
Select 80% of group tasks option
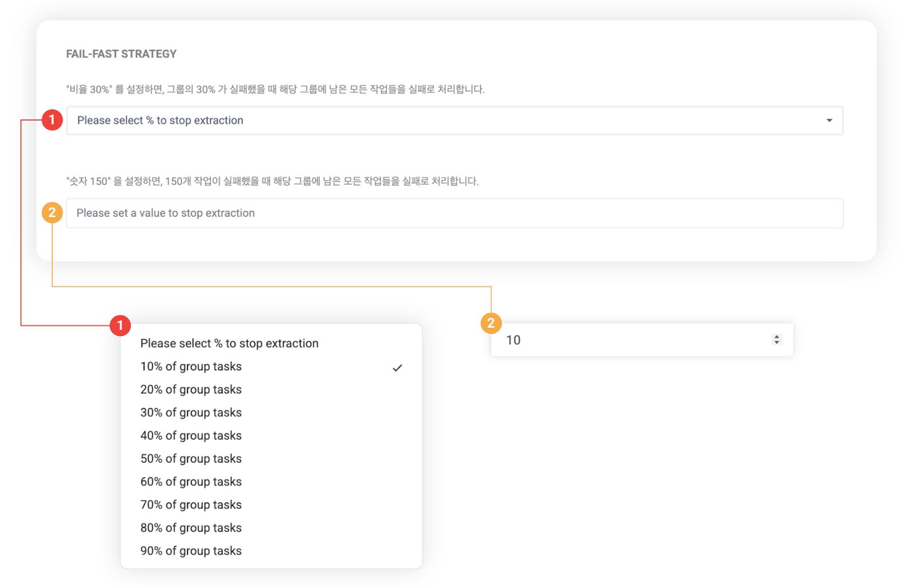[x=191, y=528]
